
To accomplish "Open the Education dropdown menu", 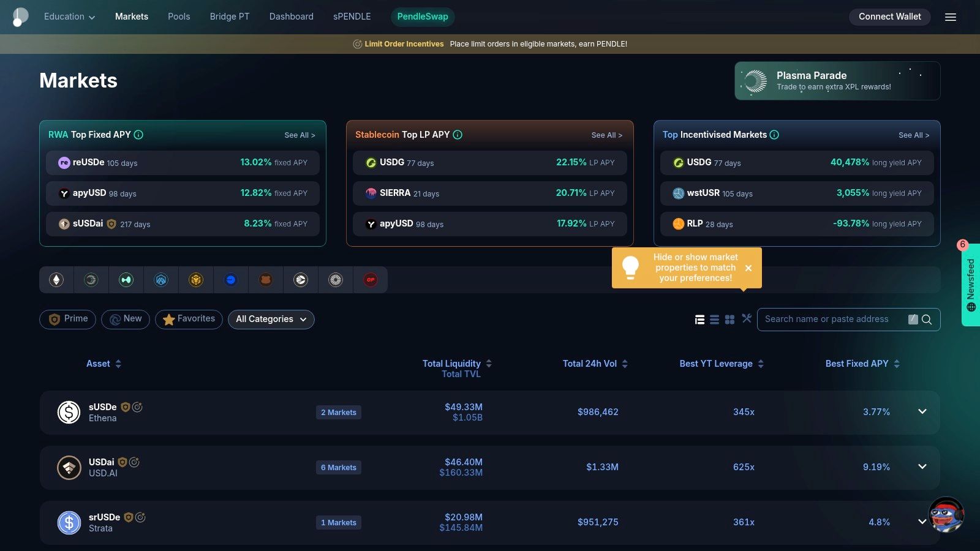I will click(x=69, y=17).
